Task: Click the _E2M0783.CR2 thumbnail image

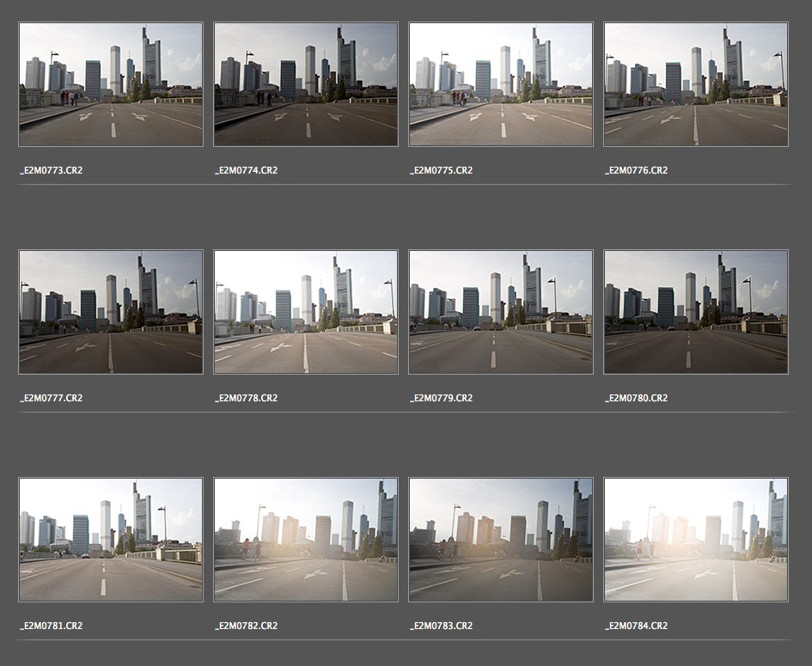Action: (x=501, y=540)
